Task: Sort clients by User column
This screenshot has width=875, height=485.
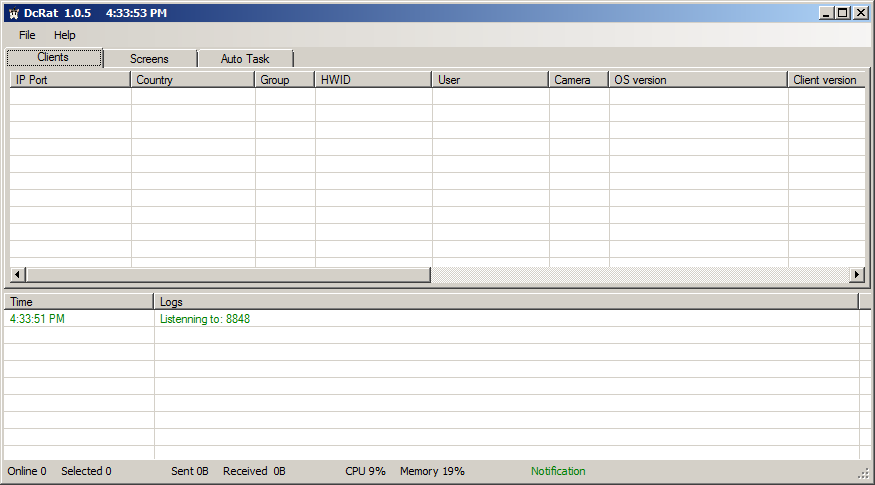Action: tap(490, 80)
